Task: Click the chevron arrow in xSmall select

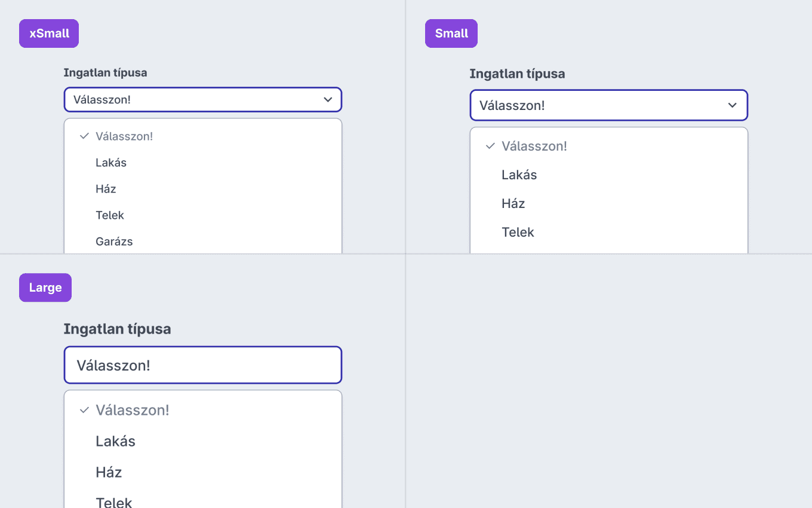Action: tap(328, 99)
